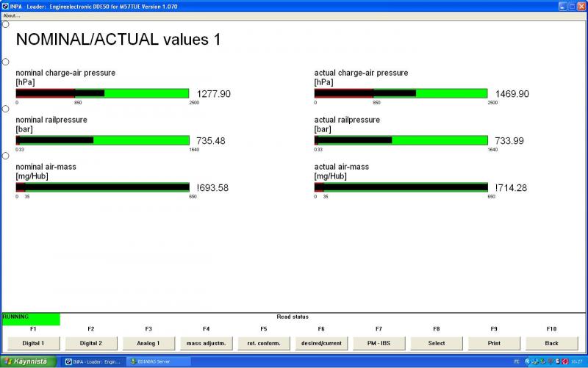Print the current values with F9 button
588x368 pixels.
tap(494, 343)
